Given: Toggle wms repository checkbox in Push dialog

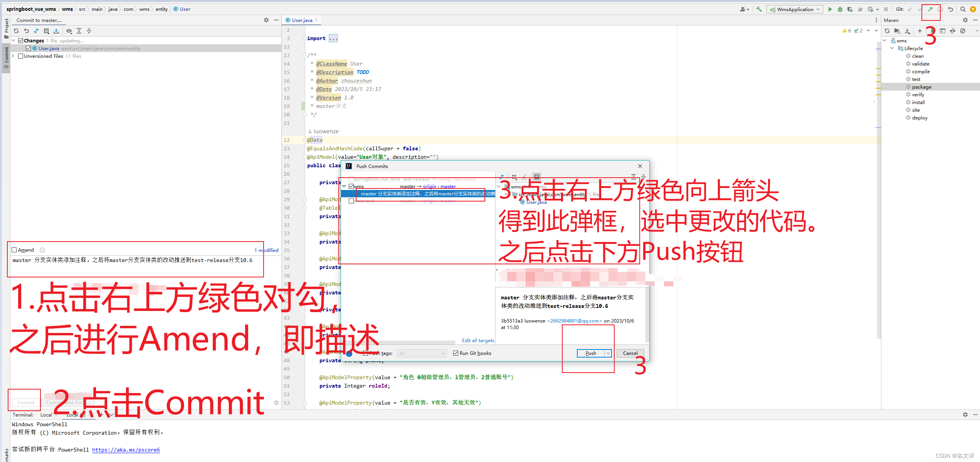Looking at the screenshot, I should coord(351,186).
